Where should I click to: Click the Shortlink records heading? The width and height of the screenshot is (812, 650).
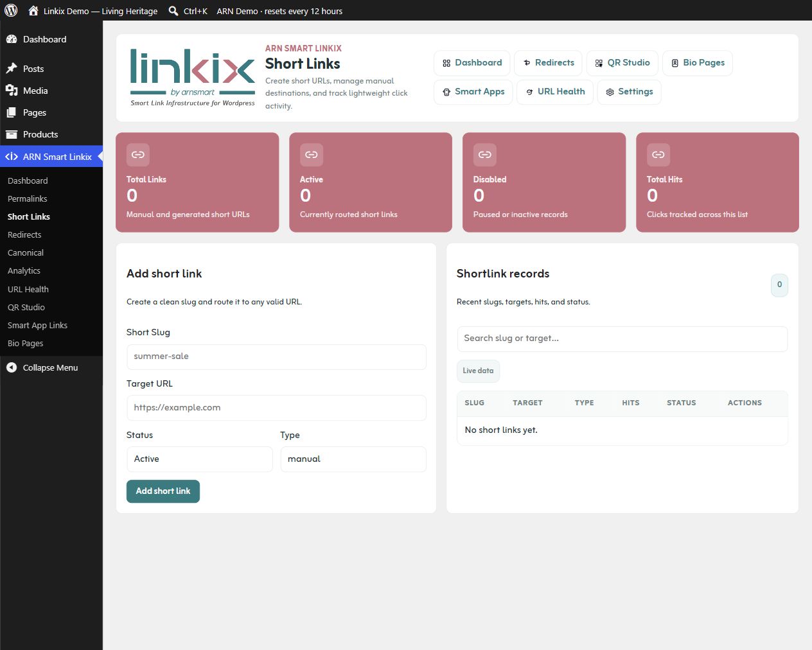pyautogui.click(x=503, y=274)
